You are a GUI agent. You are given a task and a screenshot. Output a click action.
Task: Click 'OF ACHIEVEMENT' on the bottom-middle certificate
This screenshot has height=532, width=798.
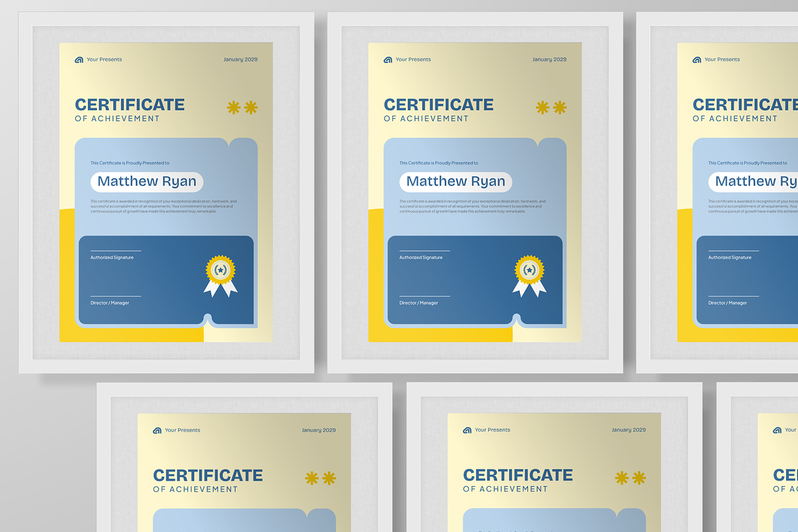pyautogui.click(x=505, y=489)
